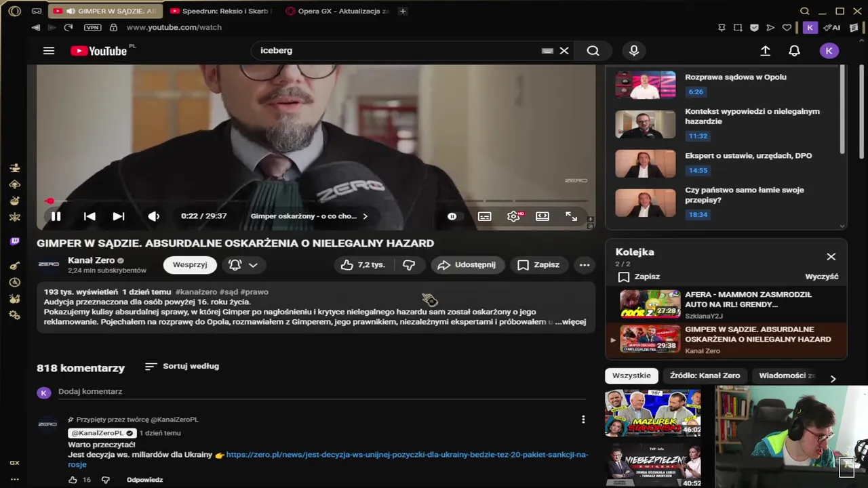Dislike the video
Screen dimensions: 868x488
[x=409, y=265]
